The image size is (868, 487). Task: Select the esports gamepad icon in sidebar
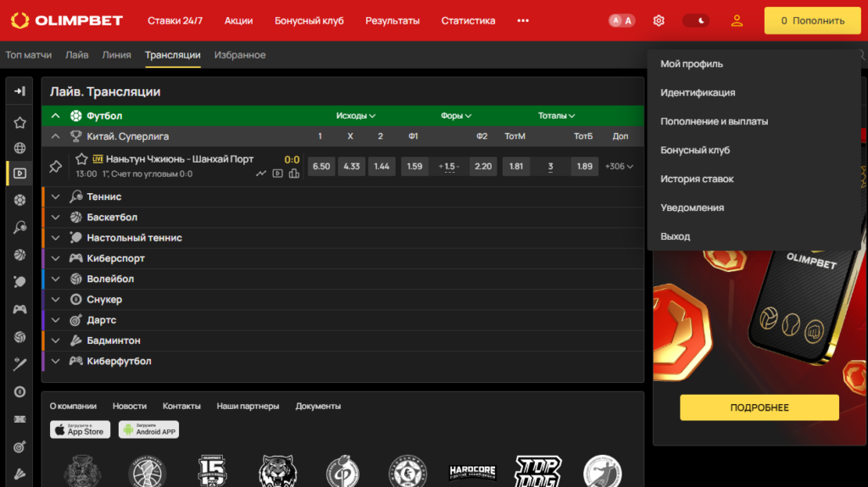tap(20, 309)
